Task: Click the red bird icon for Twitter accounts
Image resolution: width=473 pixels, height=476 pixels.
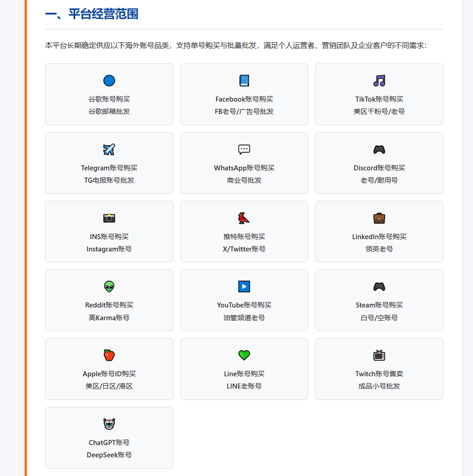Action: [x=244, y=218]
